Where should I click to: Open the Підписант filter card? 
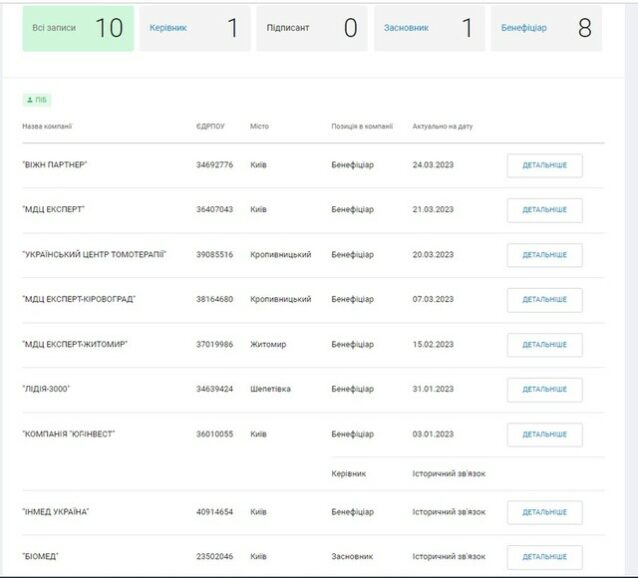click(312, 28)
